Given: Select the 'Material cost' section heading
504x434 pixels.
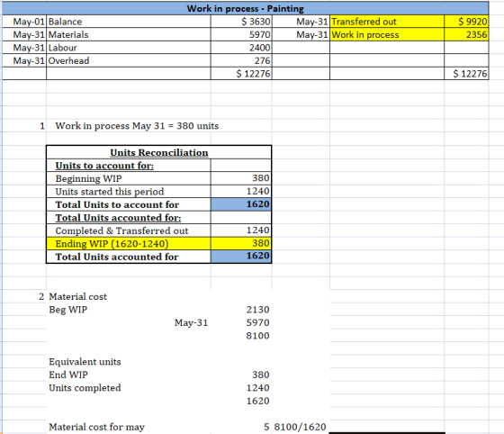Looking at the screenshot, I should (x=77, y=296).
